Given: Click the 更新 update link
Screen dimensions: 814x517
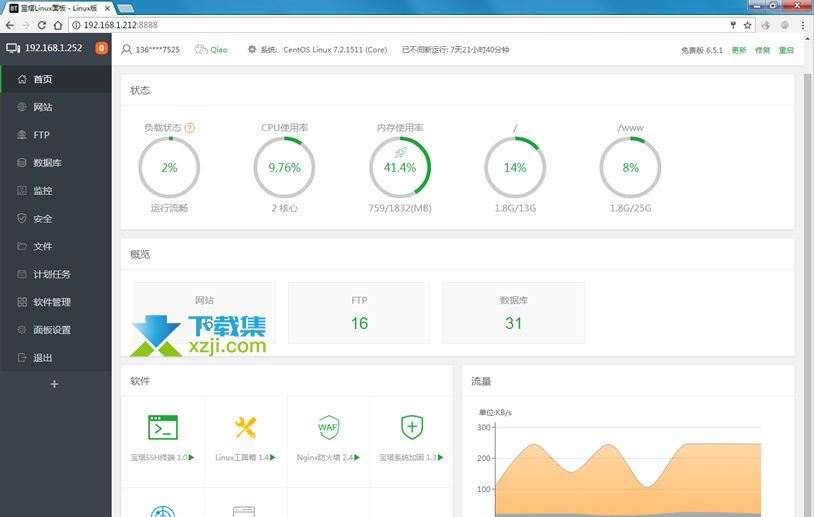Looking at the screenshot, I should click(x=739, y=50).
